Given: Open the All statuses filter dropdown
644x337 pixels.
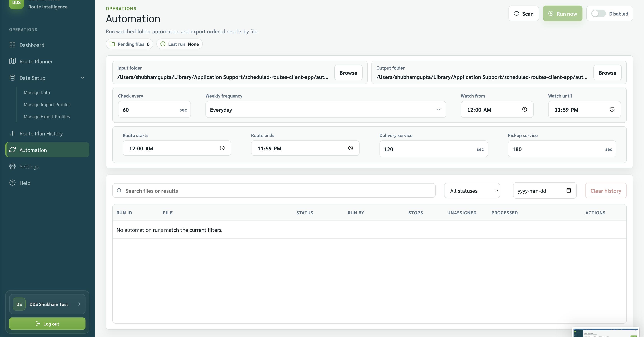Looking at the screenshot, I should tap(472, 191).
